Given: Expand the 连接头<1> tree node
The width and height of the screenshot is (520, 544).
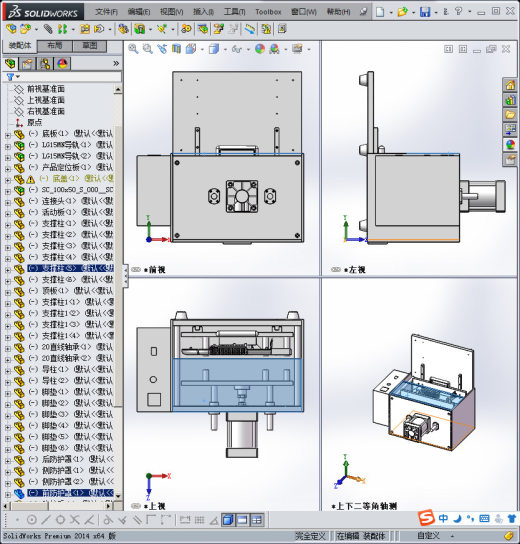Looking at the screenshot, I should 8,202.
